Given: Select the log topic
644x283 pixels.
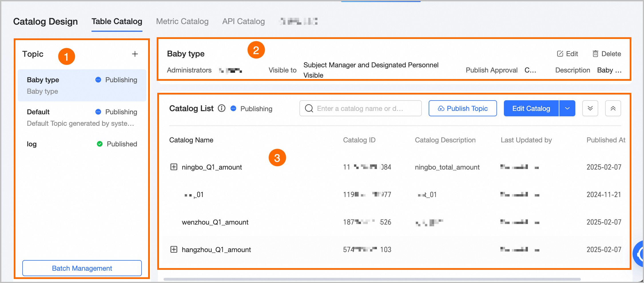Looking at the screenshot, I should coord(82,144).
